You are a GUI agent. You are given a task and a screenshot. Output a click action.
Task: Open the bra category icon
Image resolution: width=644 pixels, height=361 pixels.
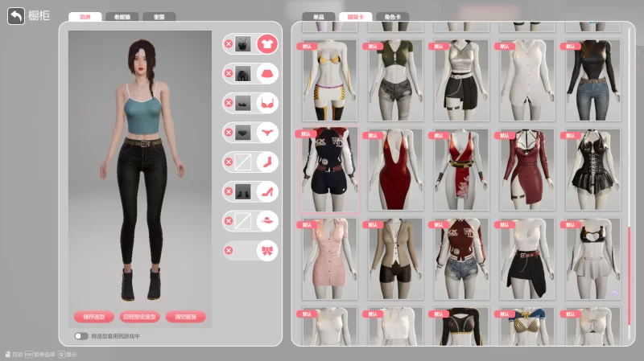(x=267, y=103)
